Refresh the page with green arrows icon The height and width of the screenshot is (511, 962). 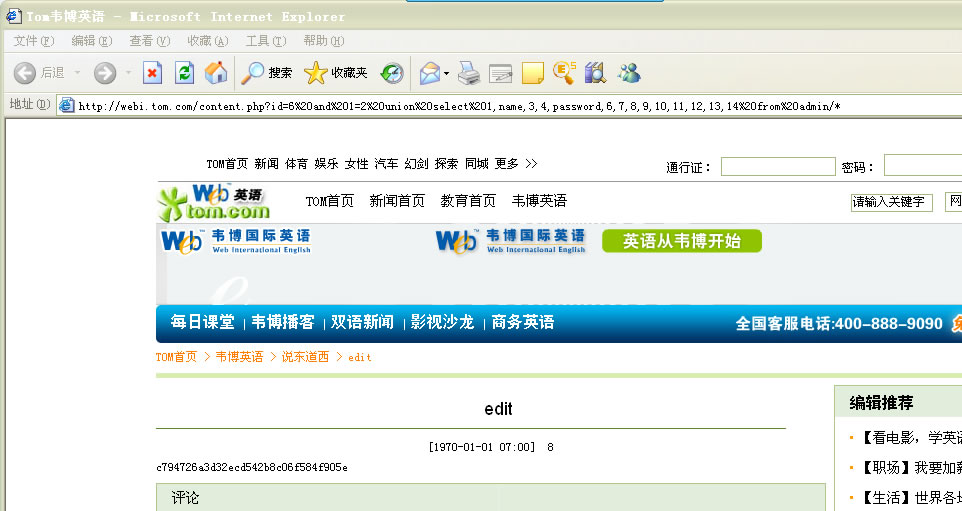[x=184, y=73]
